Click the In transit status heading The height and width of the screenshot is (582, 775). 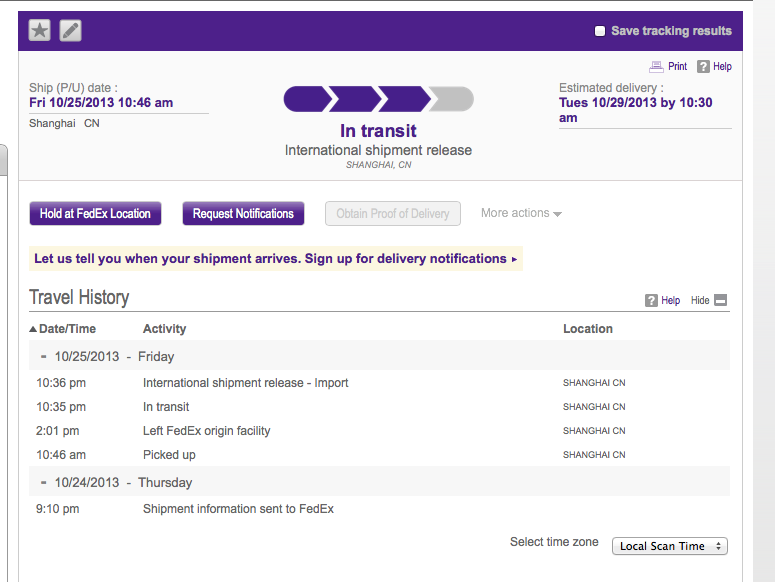[378, 131]
